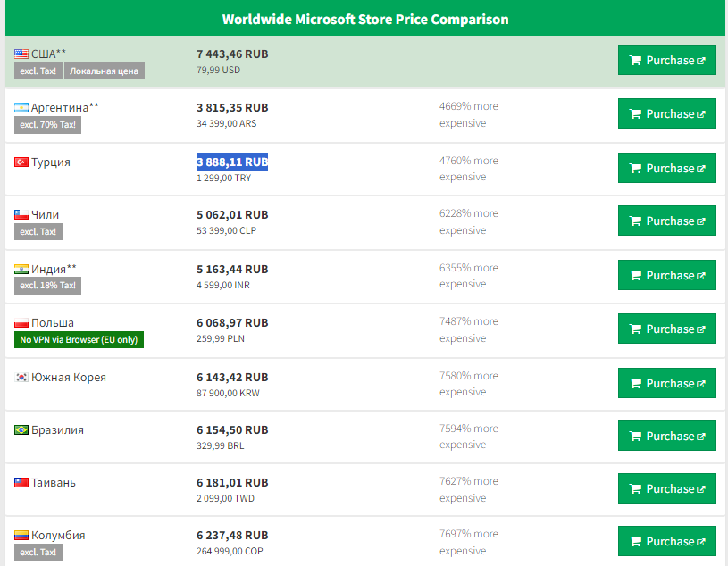Click Purchase button for Индия row

pos(666,275)
